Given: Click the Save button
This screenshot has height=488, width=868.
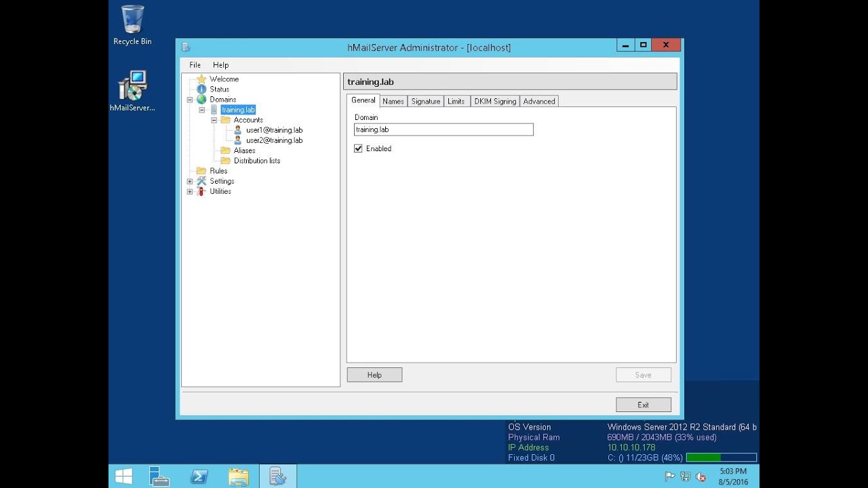Looking at the screenshot, I should (644, 375).
